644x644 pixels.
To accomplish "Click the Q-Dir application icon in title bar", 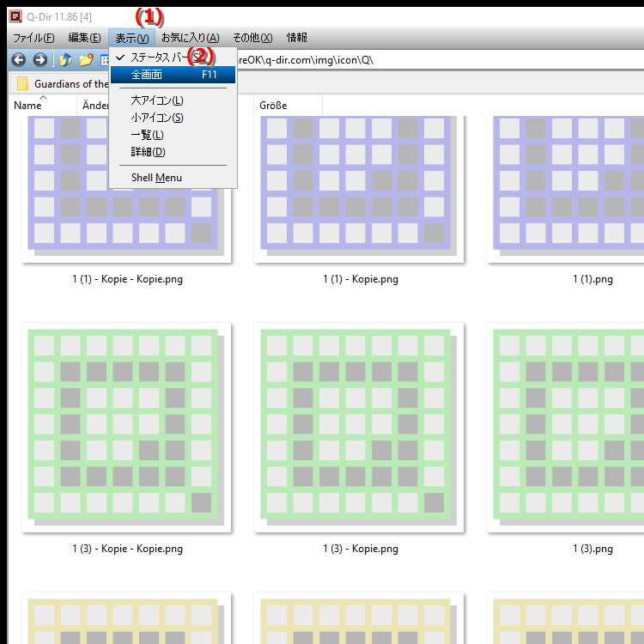I will [15, 16].
